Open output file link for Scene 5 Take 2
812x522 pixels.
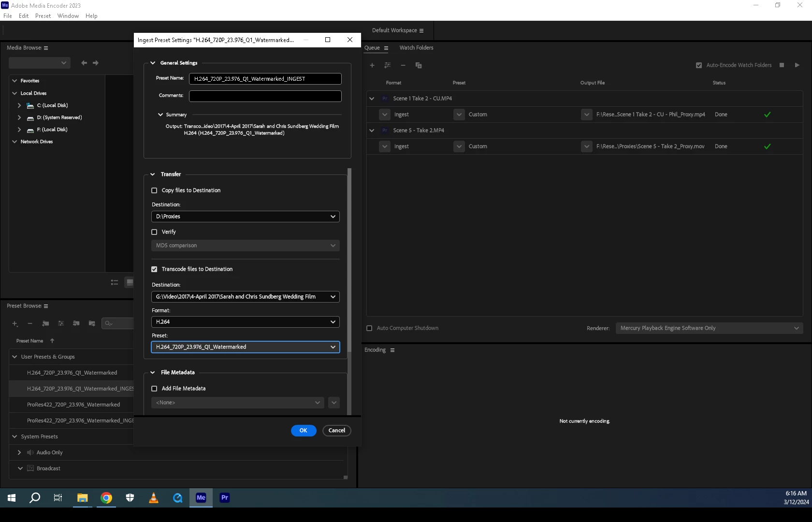[x=651, y=146]
